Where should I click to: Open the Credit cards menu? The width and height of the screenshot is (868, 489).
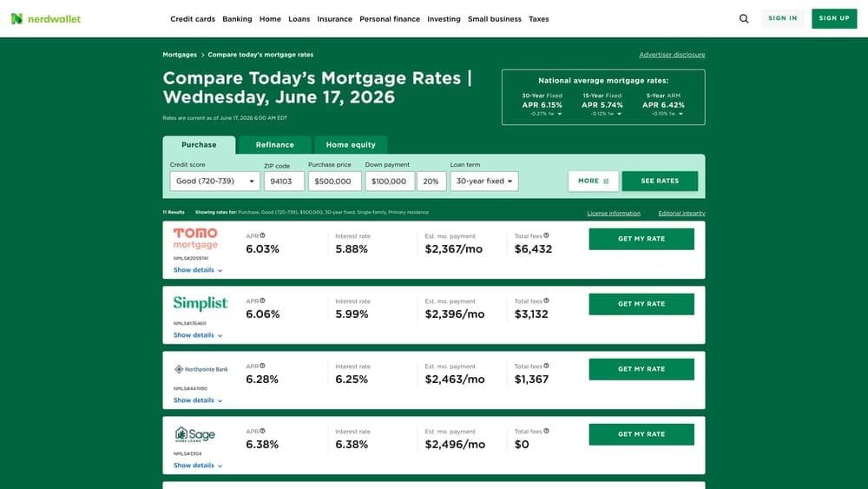193,19
